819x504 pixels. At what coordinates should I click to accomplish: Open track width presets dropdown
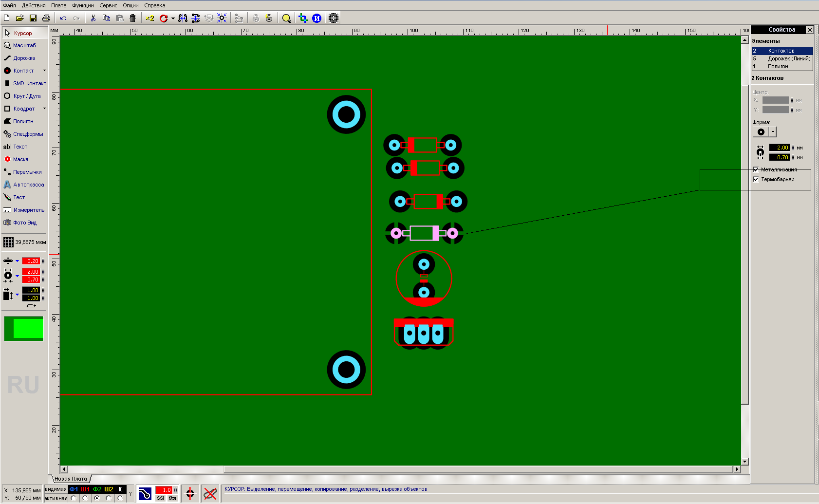(x=17, y=261)
